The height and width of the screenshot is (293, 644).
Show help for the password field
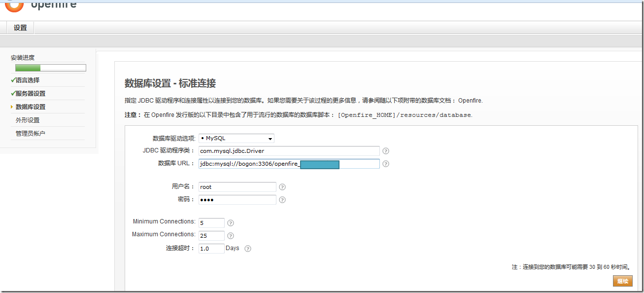pyautogui.click(x=282, y=200)
